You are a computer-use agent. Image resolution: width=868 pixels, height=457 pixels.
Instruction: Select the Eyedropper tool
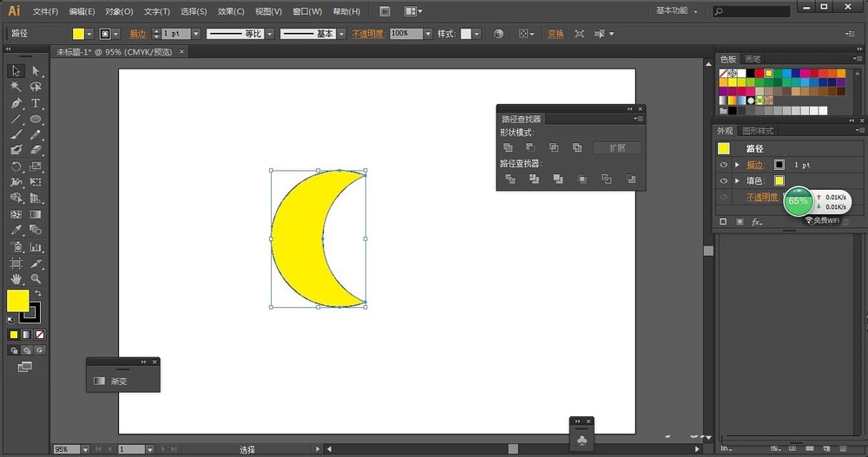point(16,230)
